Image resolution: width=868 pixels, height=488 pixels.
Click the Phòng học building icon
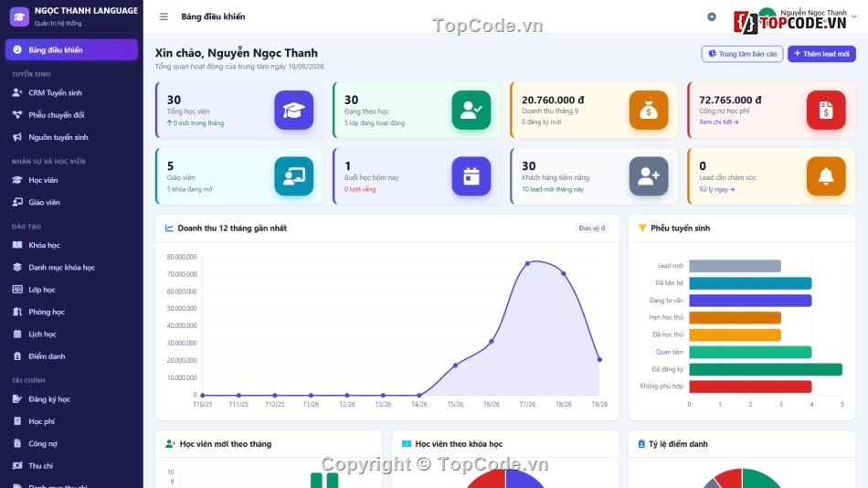point(17,312)
